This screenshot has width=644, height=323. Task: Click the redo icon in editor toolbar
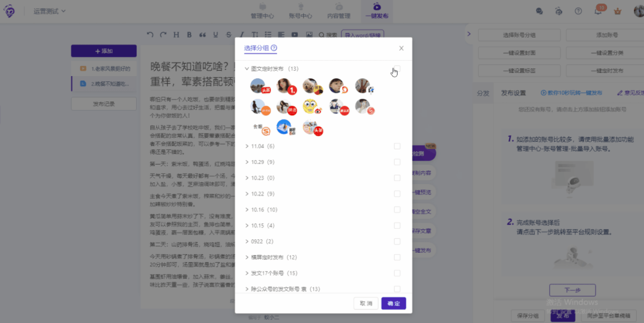click(x=163, y=35)
